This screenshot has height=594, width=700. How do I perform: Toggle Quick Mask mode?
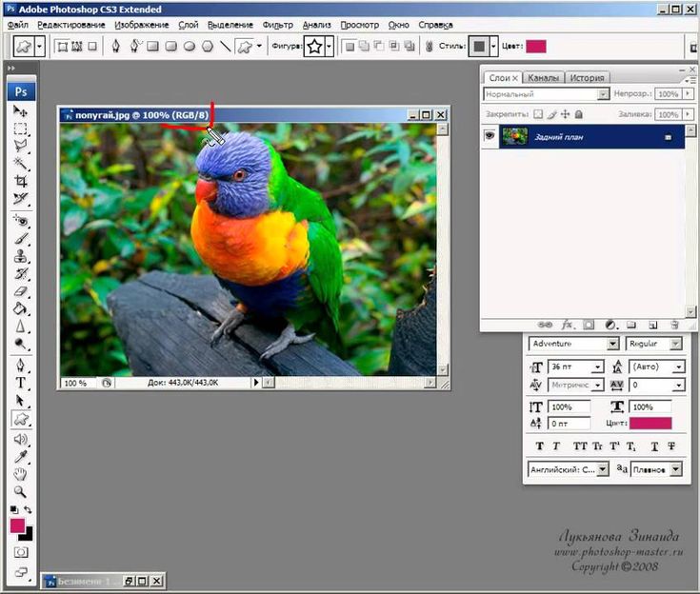pos(21,552)
